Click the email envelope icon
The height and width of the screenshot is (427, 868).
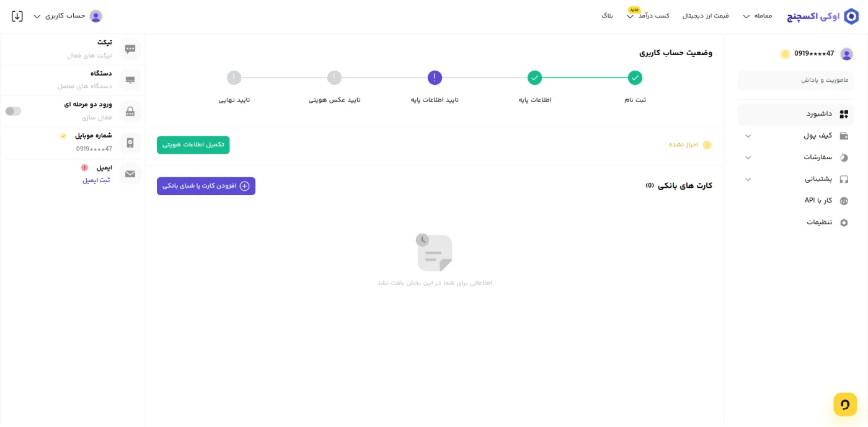click(130, 174)
